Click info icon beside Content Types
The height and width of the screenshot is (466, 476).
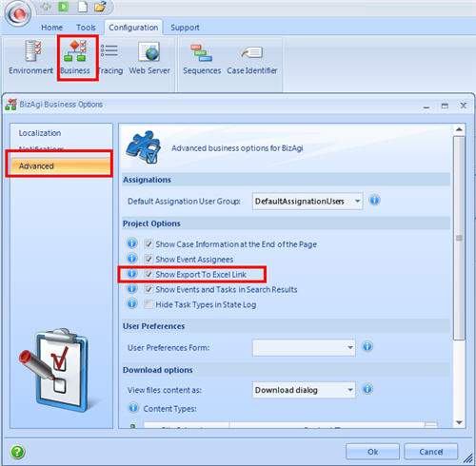point(133,408)
